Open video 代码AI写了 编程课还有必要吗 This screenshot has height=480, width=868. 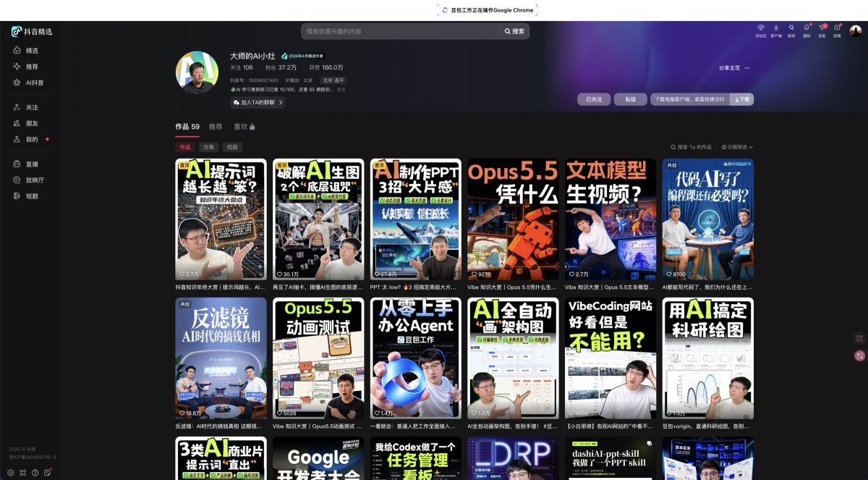[708, 219]
